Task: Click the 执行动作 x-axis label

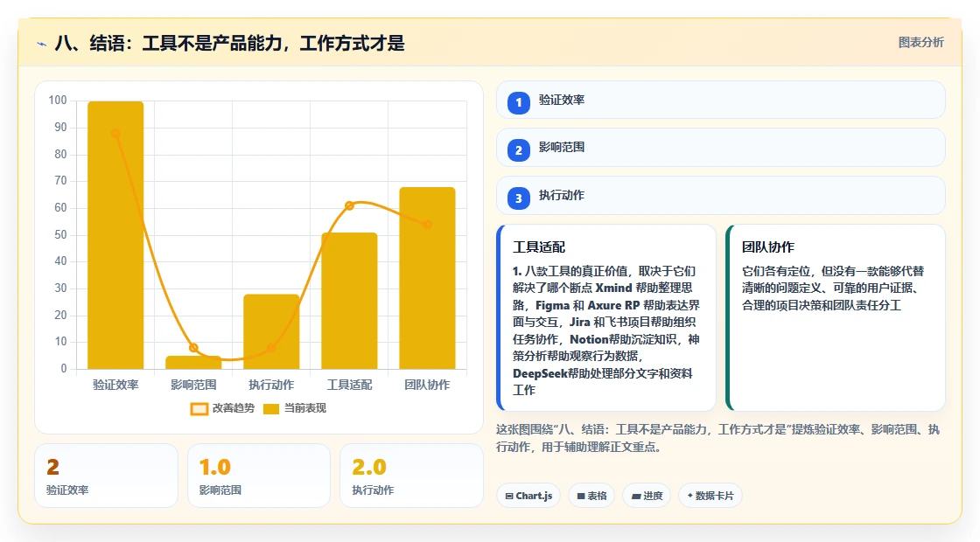Action: [271, 386]
